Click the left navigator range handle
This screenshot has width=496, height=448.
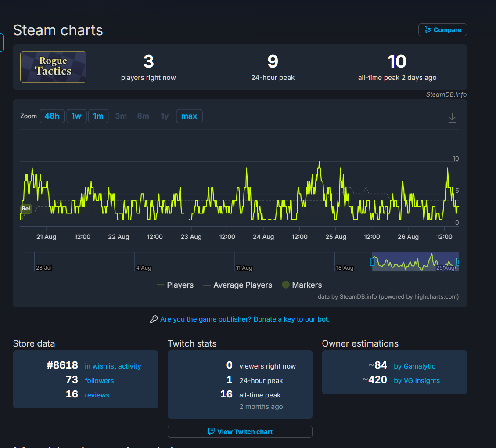(x=372, y=262)
